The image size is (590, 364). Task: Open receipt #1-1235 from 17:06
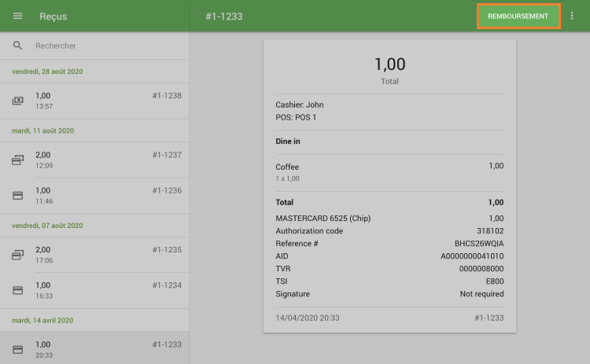(102, 255)
